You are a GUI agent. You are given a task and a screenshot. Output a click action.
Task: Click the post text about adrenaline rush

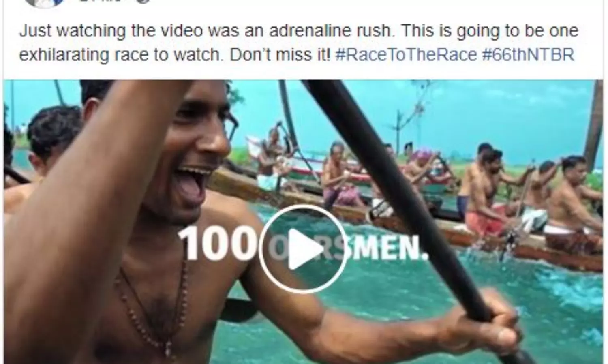[x=298, y=43]
